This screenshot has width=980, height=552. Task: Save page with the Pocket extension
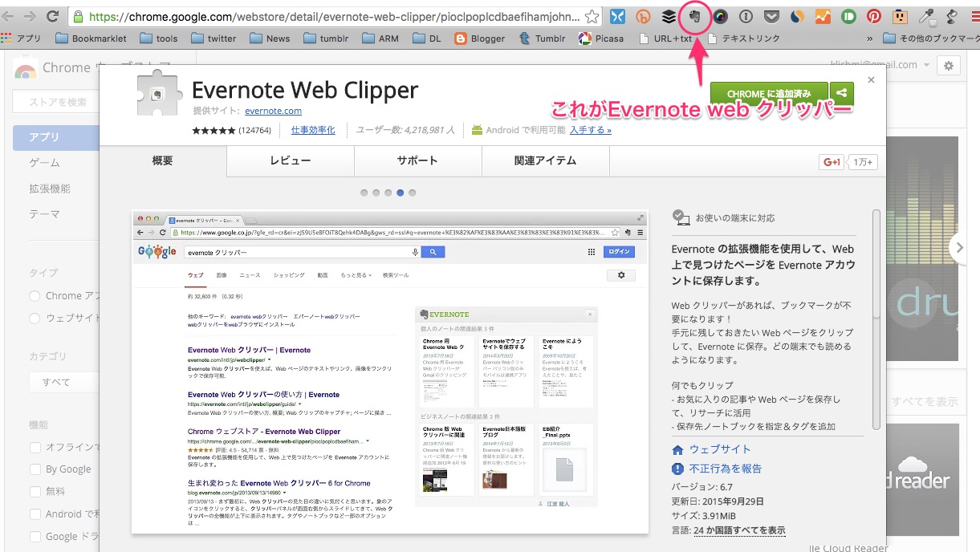pyautogui.click(x=771, y=16)
